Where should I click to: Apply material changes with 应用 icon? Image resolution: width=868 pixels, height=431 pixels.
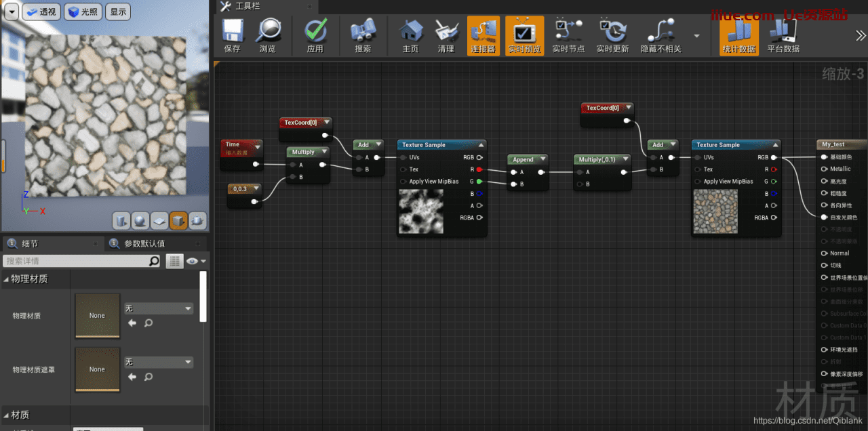[x=315, y=36]
